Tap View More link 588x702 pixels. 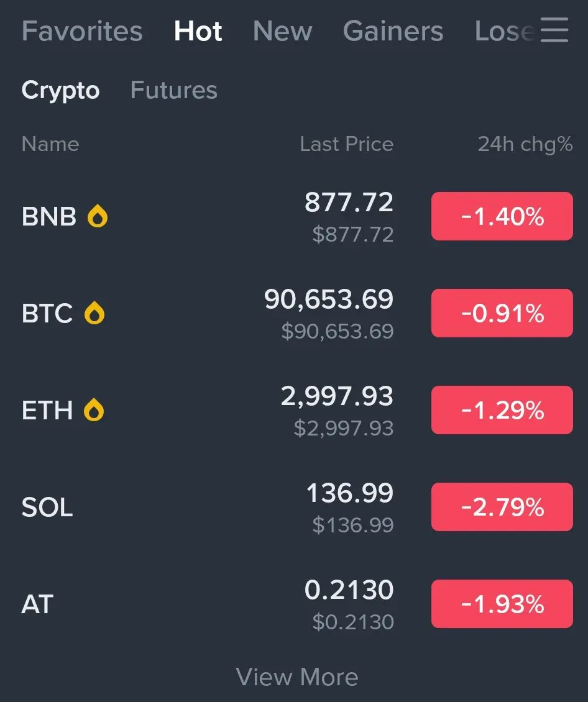pos(297,677)
